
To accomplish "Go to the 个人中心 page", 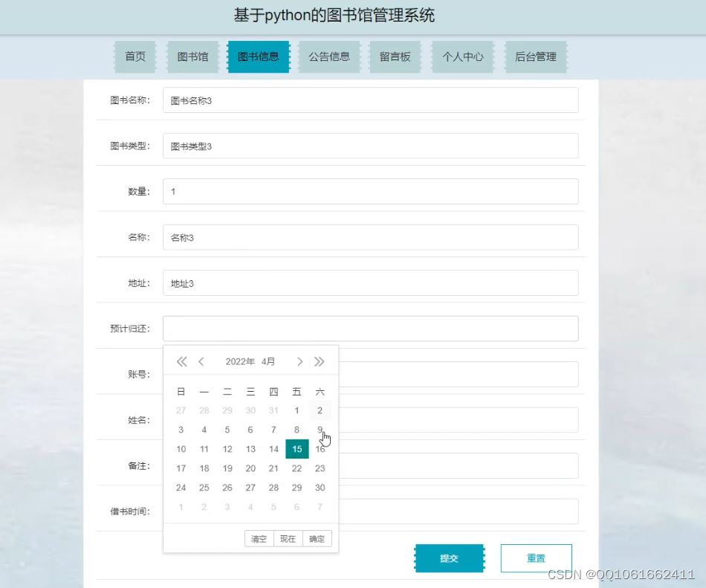I will click(462, 56).
